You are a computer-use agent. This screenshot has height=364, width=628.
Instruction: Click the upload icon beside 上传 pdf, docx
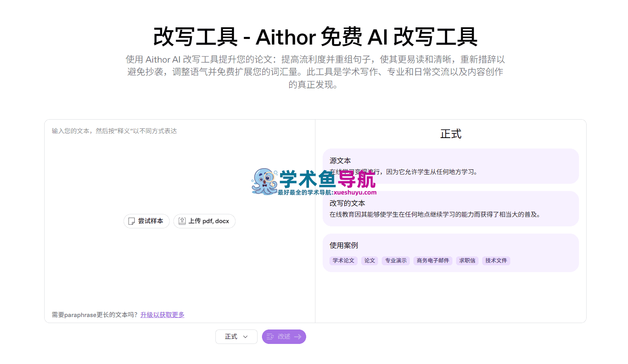pos(182,221)
